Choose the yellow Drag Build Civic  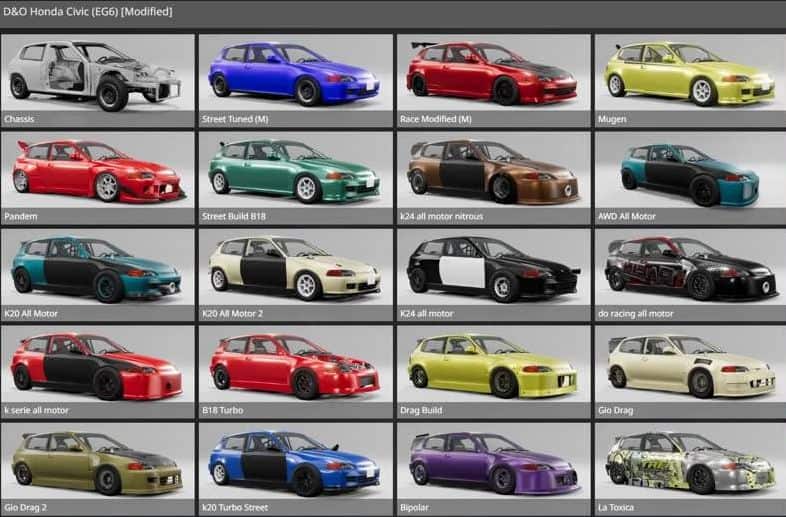click(x=493, y=367)
